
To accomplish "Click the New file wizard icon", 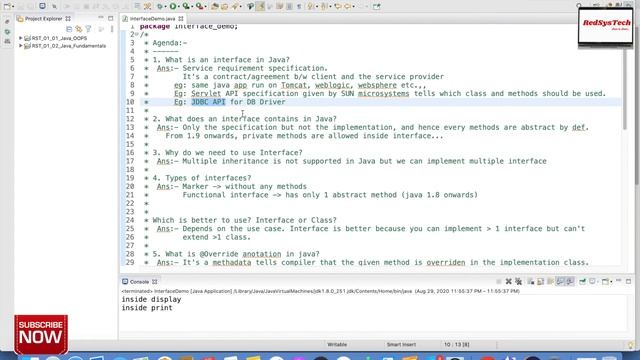I will (7, 6).
